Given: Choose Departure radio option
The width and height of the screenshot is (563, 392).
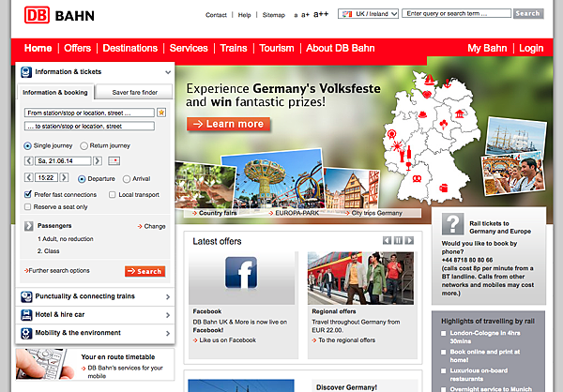Looking at the screenshot, I should click(82, 179).
